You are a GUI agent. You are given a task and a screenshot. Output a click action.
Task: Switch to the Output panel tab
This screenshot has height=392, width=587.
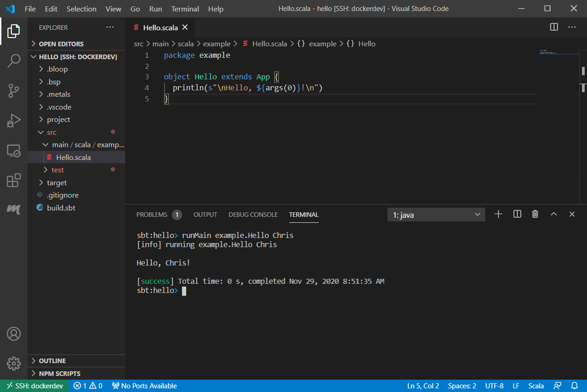205,215
